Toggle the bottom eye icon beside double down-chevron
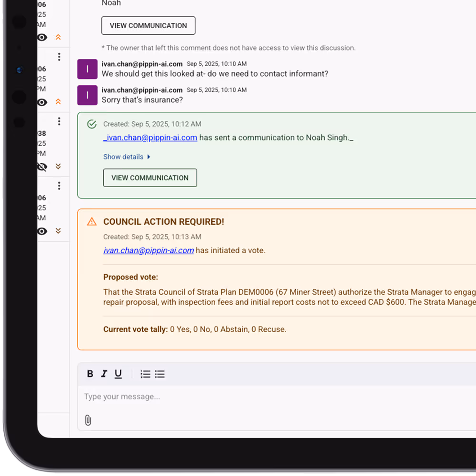 (x=42, y=231)
